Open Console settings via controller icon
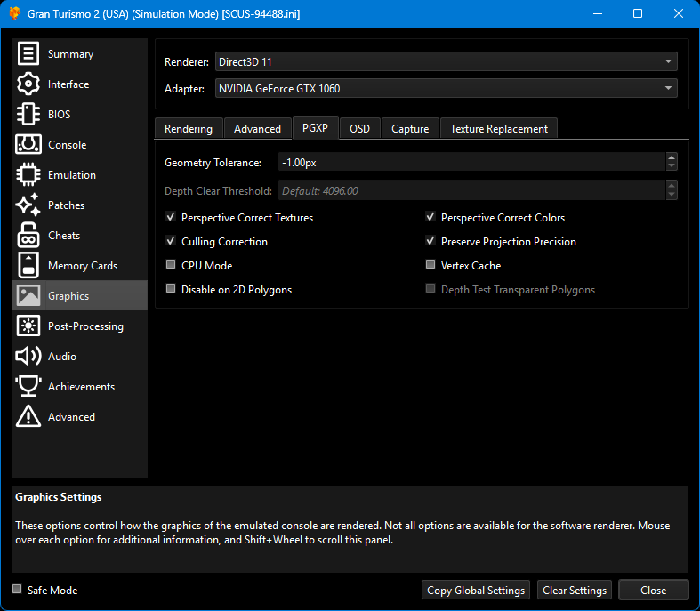Image resolution: width=700 pixels, height=611 pixels. (x=28, y=145)
